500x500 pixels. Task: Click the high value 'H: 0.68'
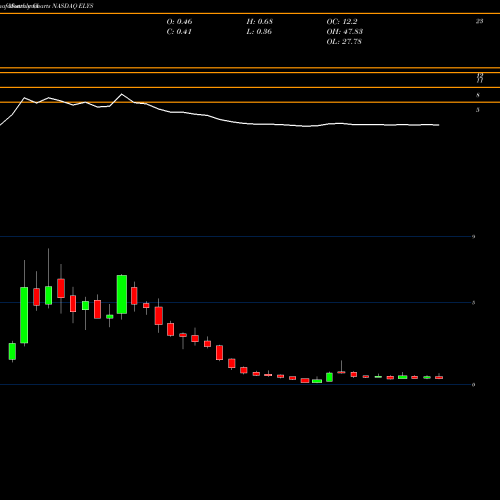click(x=260, y=22)
